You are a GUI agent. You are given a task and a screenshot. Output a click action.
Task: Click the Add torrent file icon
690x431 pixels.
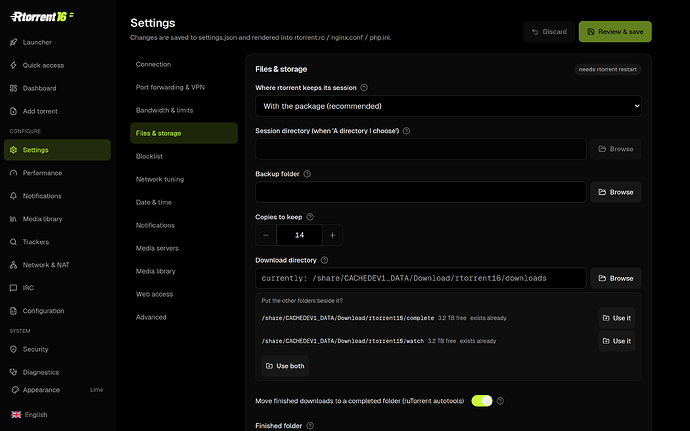pos(13,111)
